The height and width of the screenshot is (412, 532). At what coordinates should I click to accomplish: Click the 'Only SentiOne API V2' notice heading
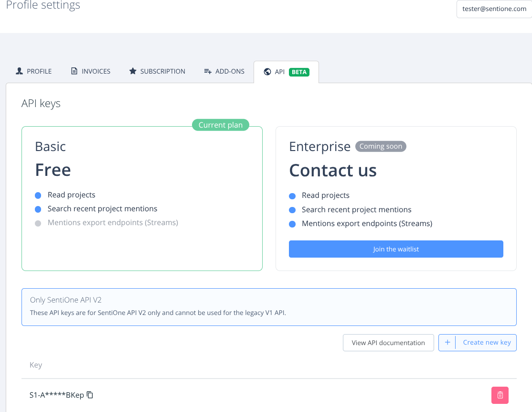[66, 300]
